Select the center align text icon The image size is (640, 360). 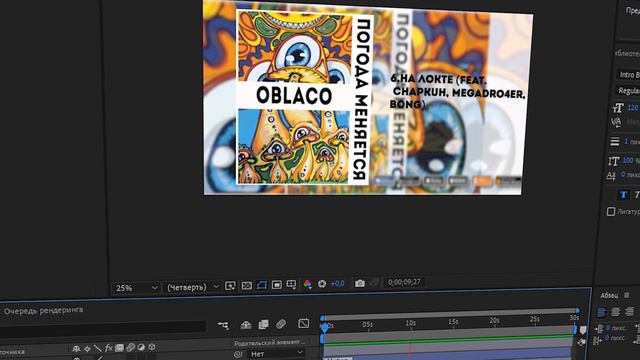point(616,312)
